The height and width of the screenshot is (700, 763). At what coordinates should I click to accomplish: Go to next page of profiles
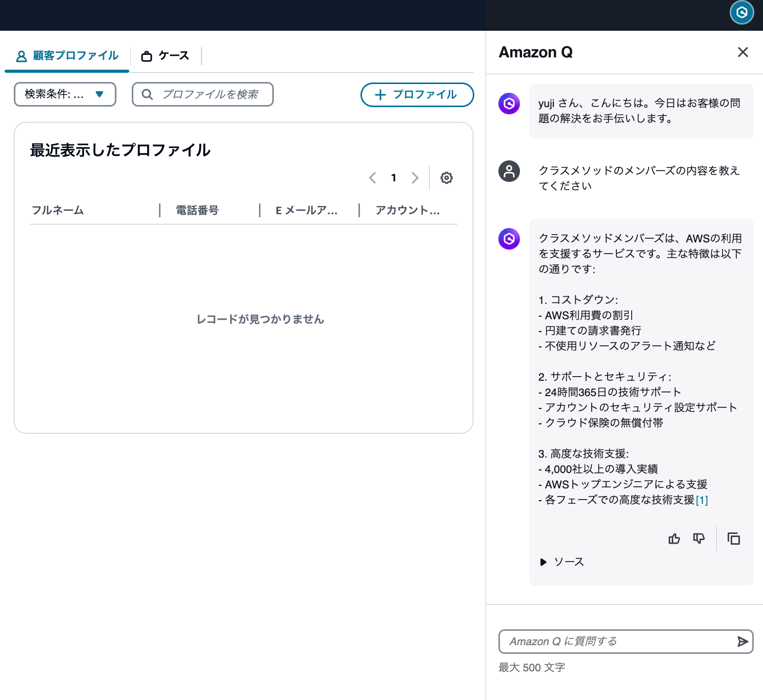(x=415, y=178)
